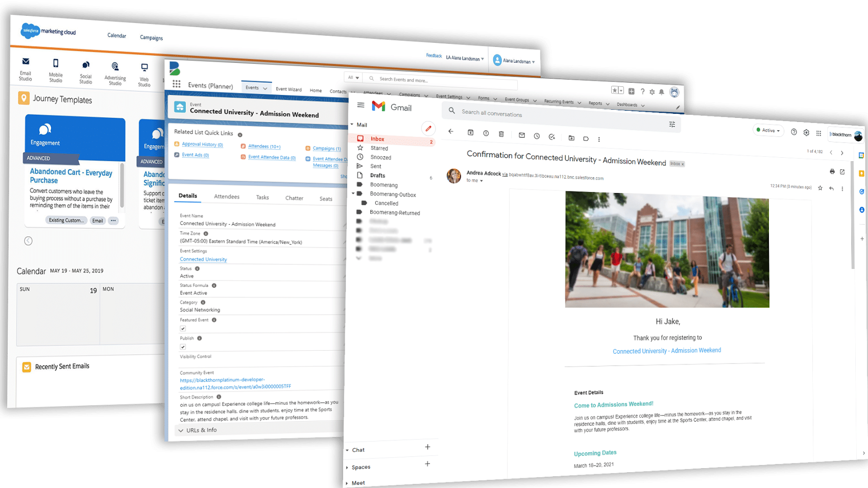The height and width of the screenshot is (488, 868).
Task: Add the Gmail message to Tasks
Action: pyautogui.click(x=552, y=137)
